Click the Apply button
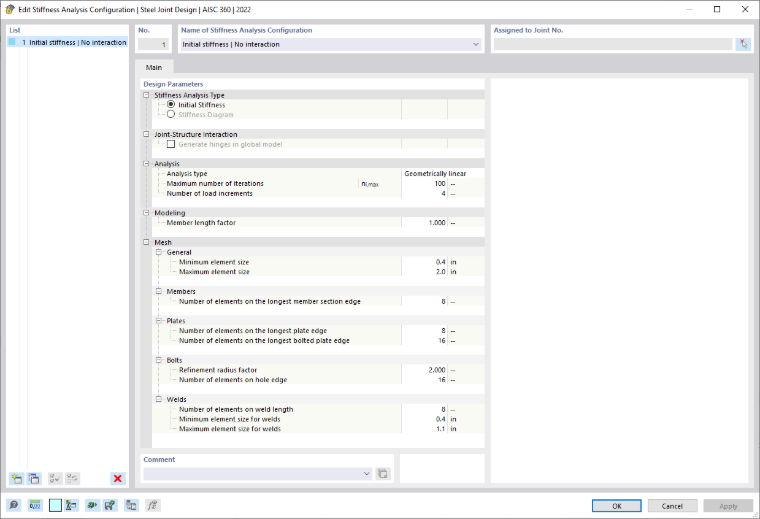Screen dimensions: 760x519 click(728, 506)
